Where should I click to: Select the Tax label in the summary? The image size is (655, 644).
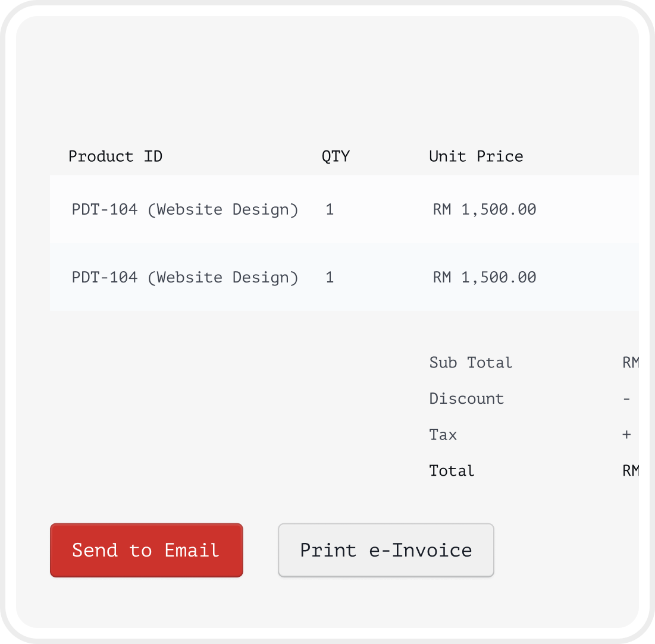[443, 435]
